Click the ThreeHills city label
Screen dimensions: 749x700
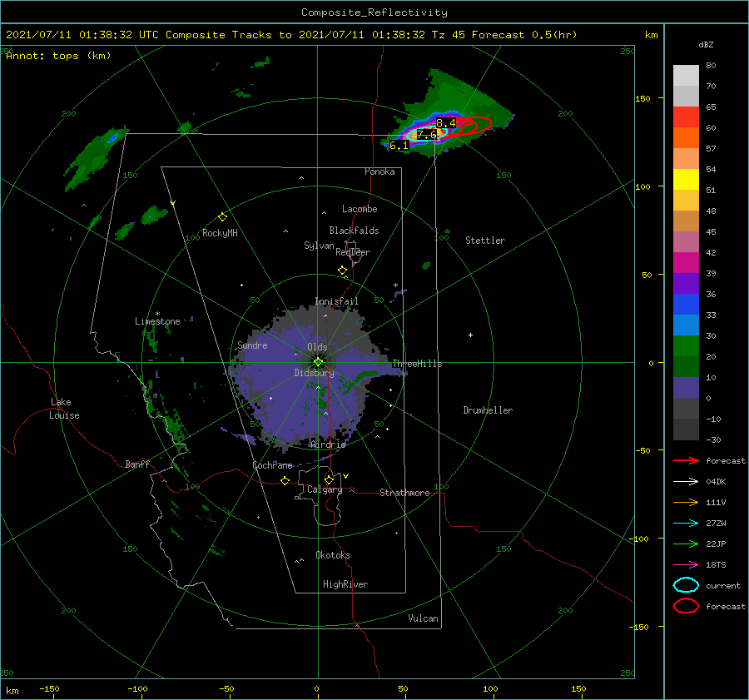click(x=417, y=364)
